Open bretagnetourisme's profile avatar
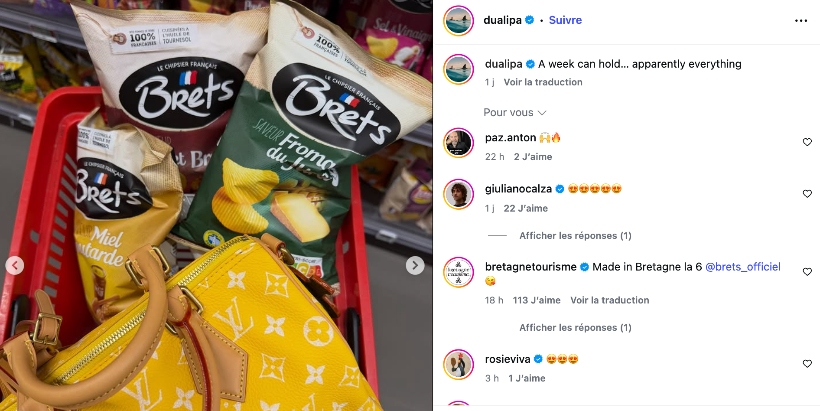The width and height of the screenshot is (820, 411). (458, 272)
